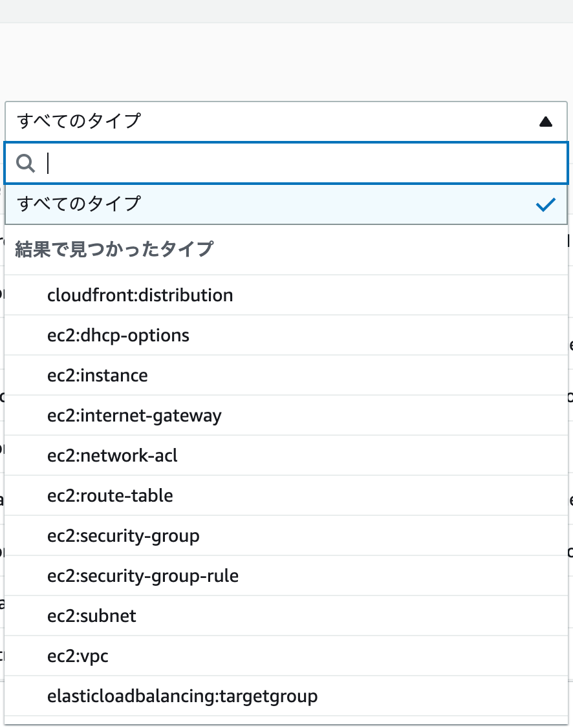573x728 pixels.
Task: Pick elasticloadbalancing:targetgroup option
Action: 286,696
